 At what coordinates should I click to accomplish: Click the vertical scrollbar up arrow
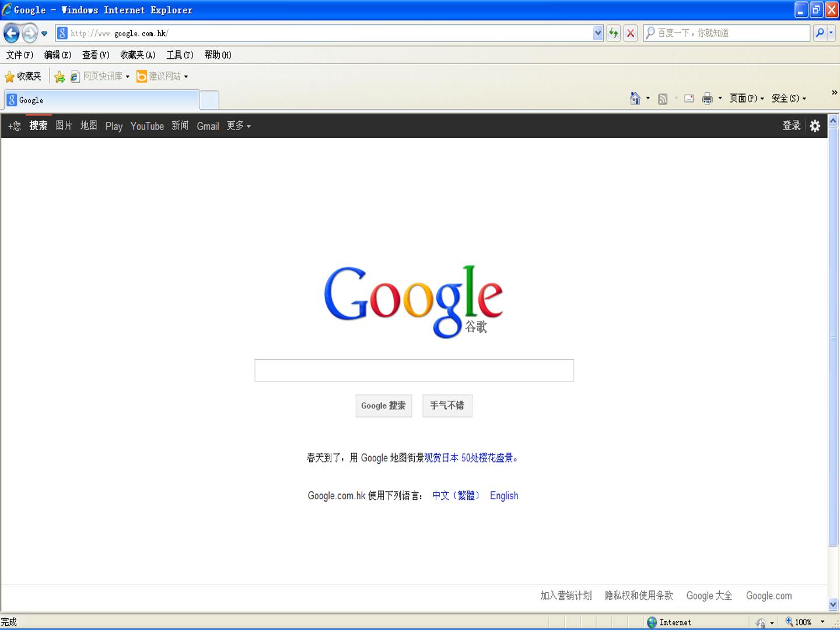[834, 121]
